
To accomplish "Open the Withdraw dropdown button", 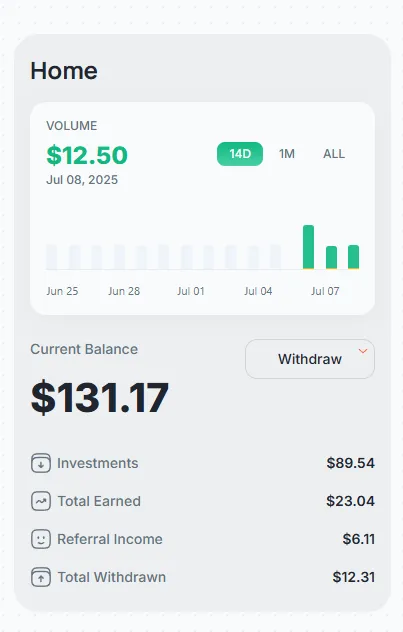I will pos(310,359).
